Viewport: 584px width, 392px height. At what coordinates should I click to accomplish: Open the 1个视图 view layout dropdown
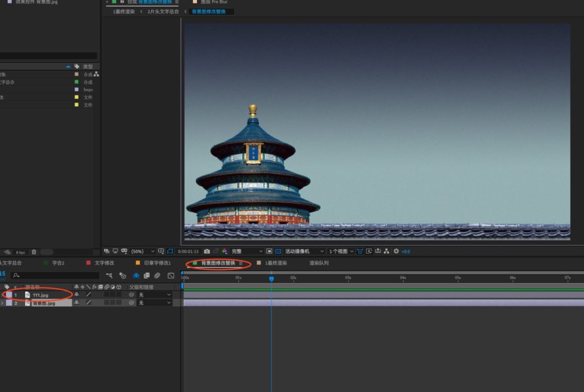[341, 252]
